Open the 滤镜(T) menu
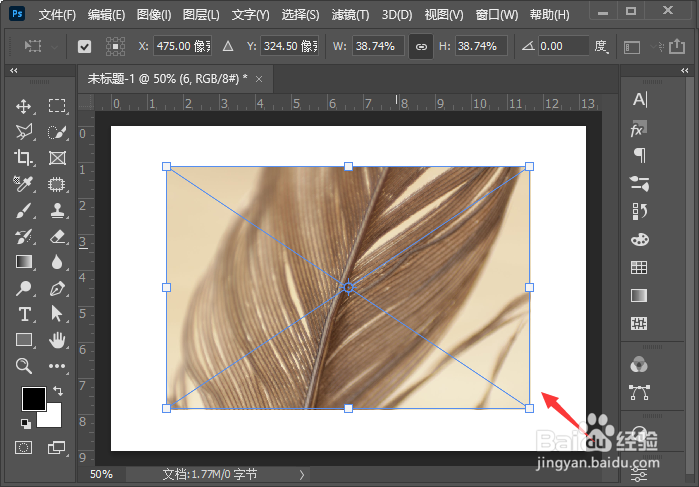Screen dimensions: 699x487 [350, 15]
